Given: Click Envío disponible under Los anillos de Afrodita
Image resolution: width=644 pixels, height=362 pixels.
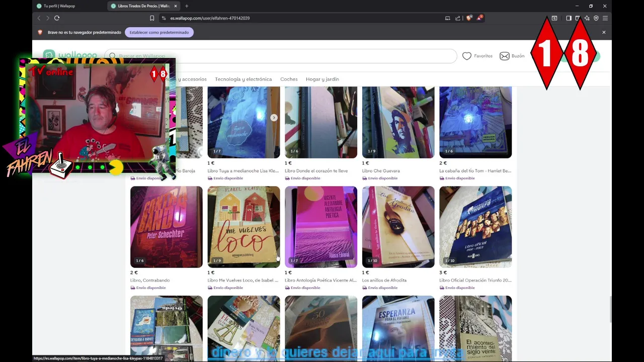Looking at the screenshot, I should [380, 288].
